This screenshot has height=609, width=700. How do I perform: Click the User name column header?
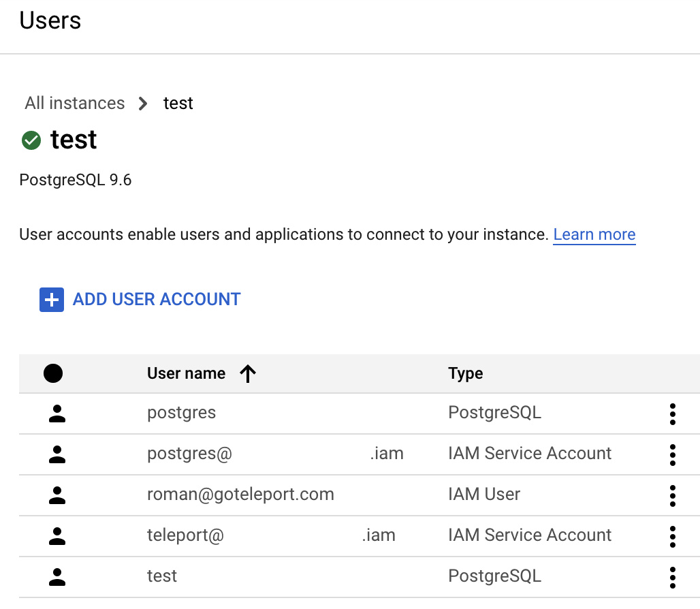186,373
